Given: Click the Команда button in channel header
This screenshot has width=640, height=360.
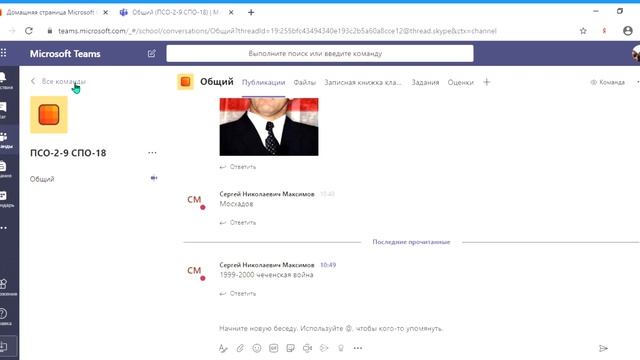Looking at the screenshot, I should pos(608,82).
